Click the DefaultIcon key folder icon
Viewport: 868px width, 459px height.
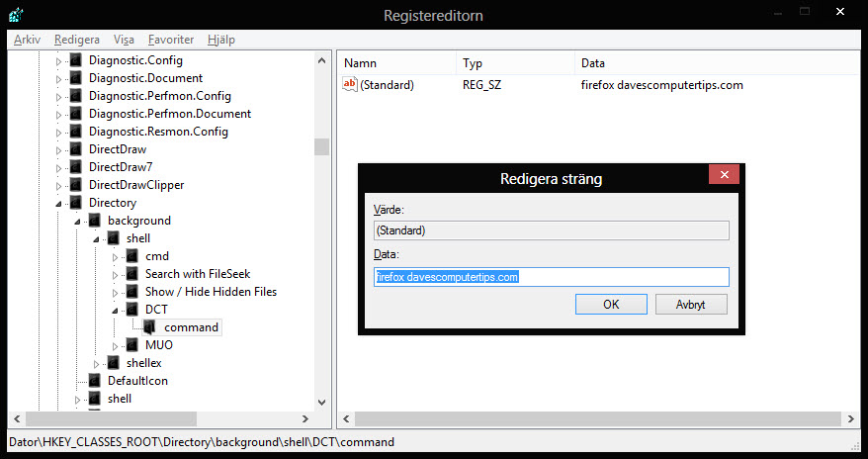pyautogui.click(x=95, y=381)
